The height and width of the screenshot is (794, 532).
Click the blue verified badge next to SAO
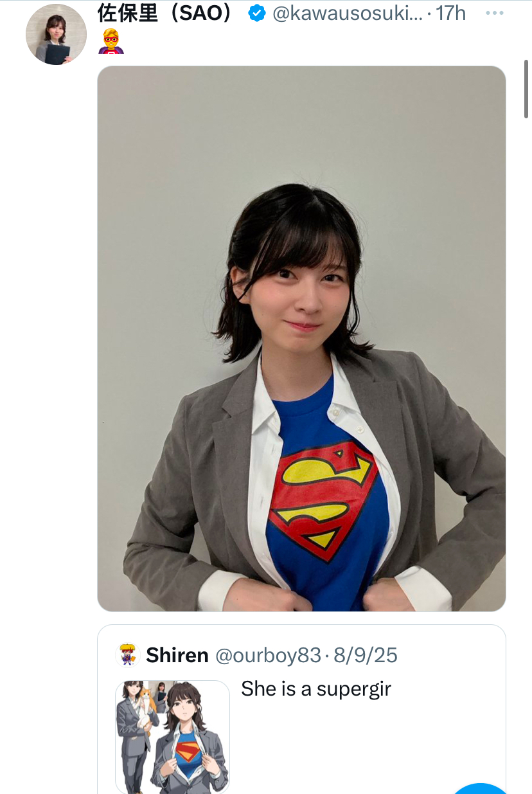coord(257,13)
